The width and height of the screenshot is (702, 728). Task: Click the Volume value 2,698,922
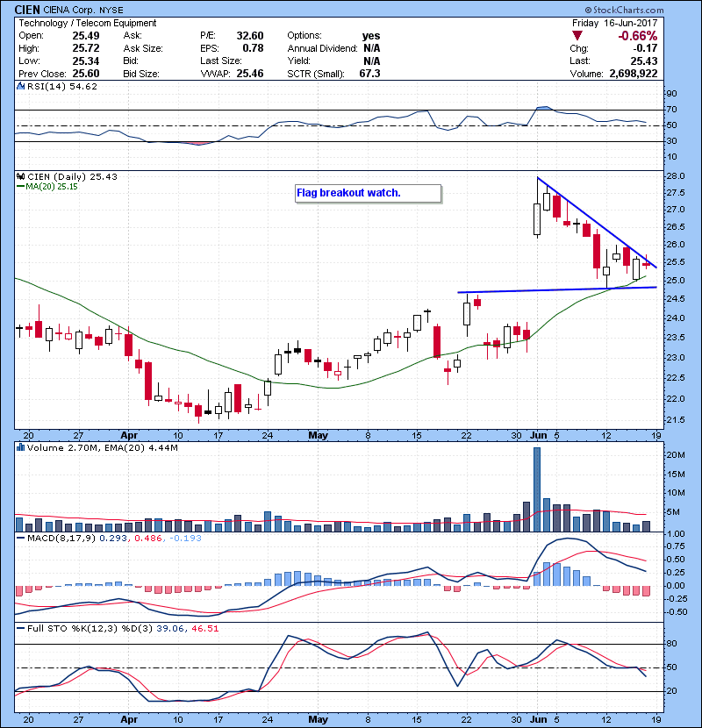click(634, 74)
